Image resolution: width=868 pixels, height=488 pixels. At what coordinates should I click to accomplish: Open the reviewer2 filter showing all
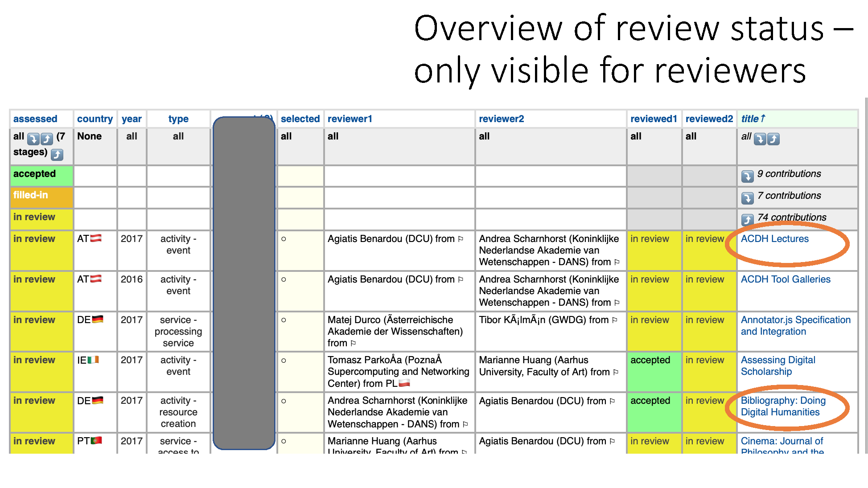click(x=484, y=136)
